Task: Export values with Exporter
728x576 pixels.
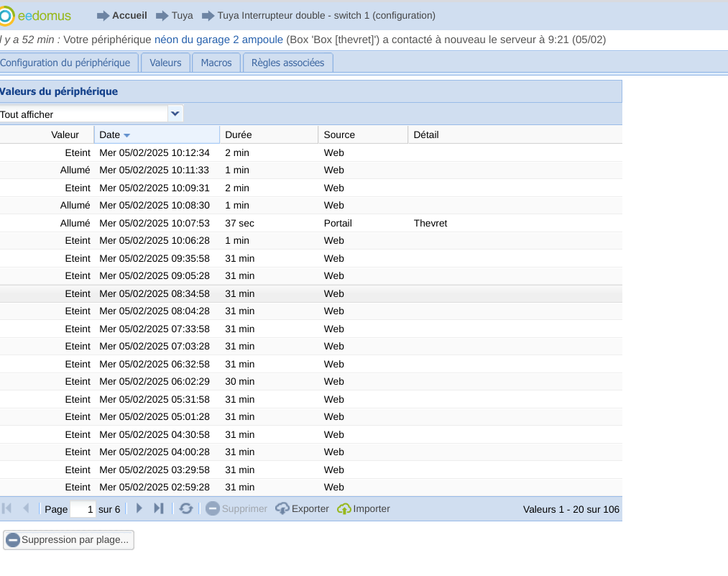Action: (x=303, y=508)
